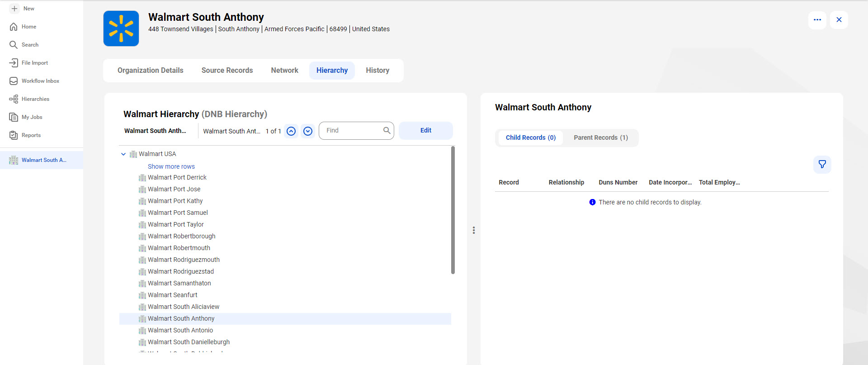Viewport: 868px width, 365px height.
Task: Collapse the Walmart USA tree node
Action: [x=123, y=154]
